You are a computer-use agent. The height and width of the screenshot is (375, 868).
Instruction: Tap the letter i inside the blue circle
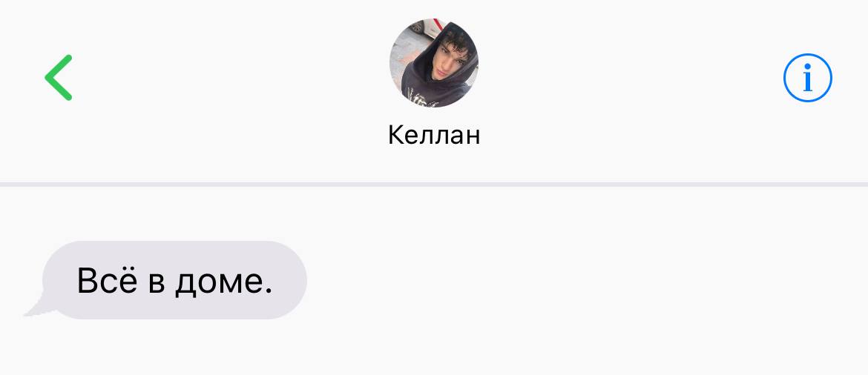coord(808,78)
